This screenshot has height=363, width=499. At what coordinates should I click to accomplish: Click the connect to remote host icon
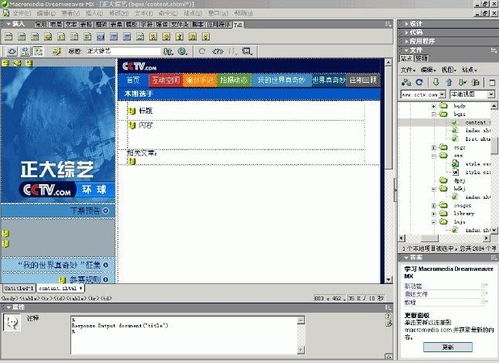coord(406,82)
